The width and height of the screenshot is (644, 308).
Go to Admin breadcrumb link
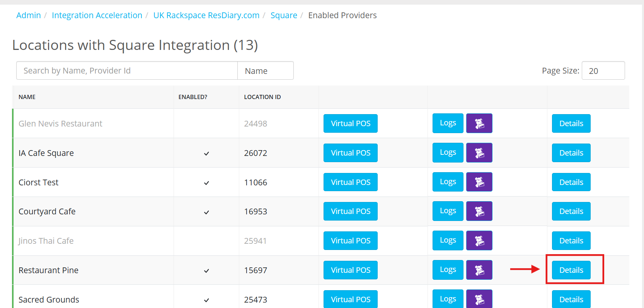tap(29, 15)
